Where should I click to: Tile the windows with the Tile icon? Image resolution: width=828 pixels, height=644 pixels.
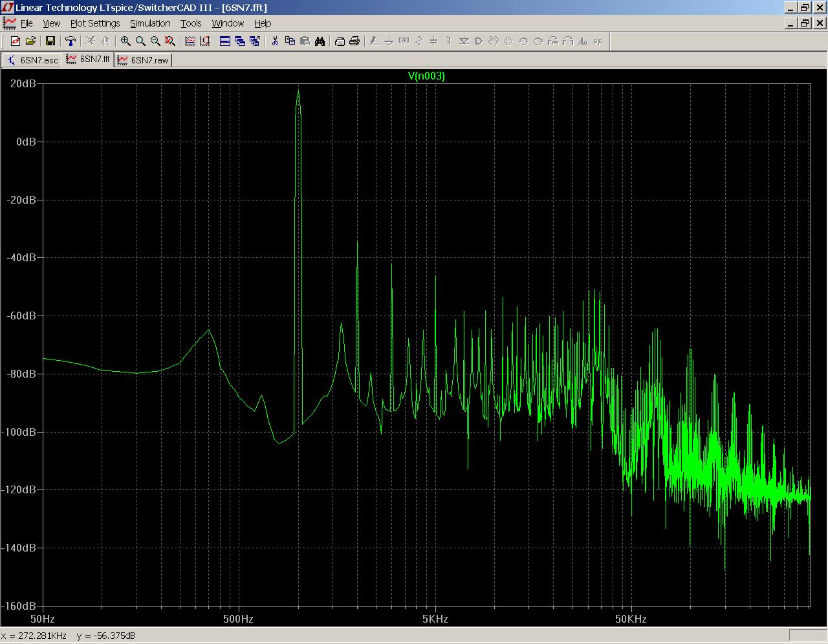pyautogui.click(x=225, y=41)
